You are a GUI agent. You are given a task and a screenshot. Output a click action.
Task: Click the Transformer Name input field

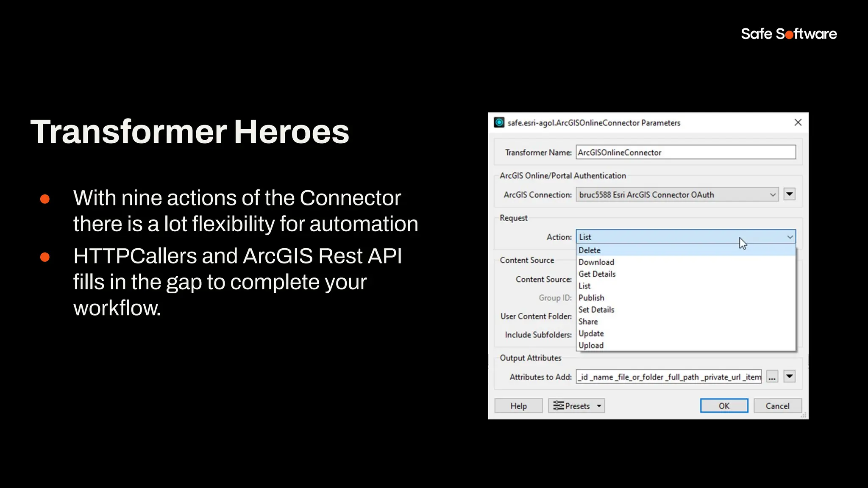coord(686,152)
